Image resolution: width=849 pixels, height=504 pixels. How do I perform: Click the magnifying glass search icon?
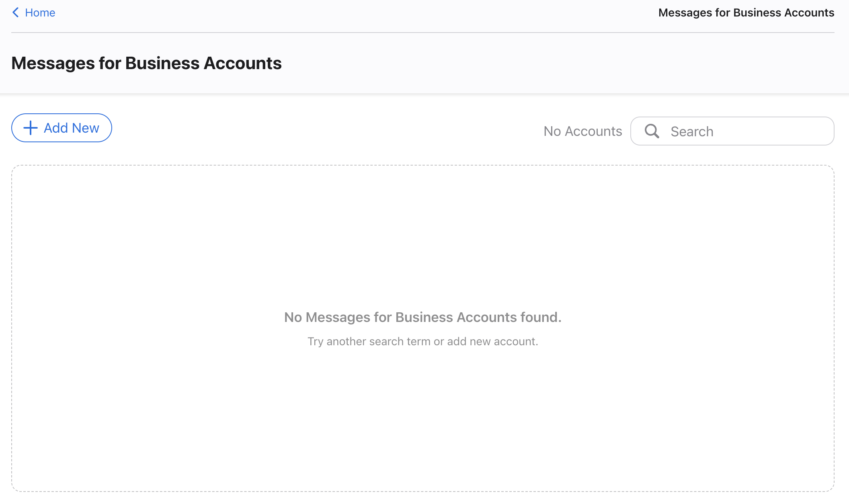652,131
